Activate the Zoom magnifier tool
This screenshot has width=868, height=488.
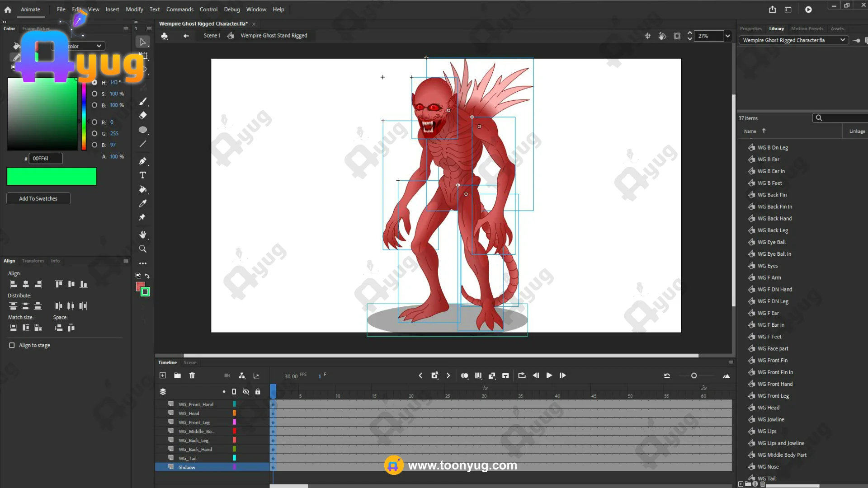point(143,249)
